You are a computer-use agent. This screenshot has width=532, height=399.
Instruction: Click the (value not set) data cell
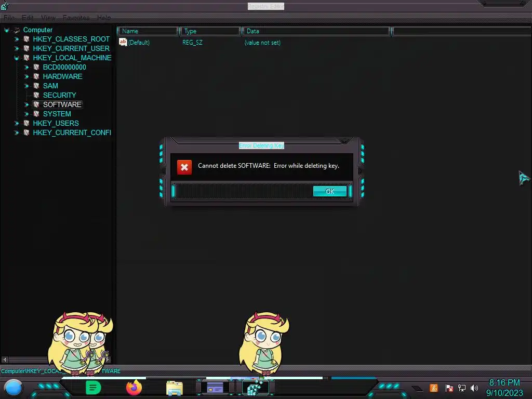tap(262, 43)
